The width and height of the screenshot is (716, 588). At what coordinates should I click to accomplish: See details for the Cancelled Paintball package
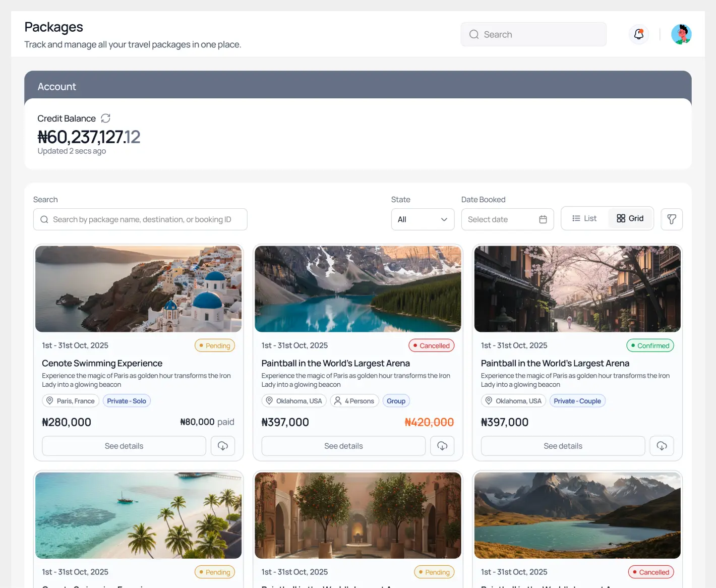343,446
